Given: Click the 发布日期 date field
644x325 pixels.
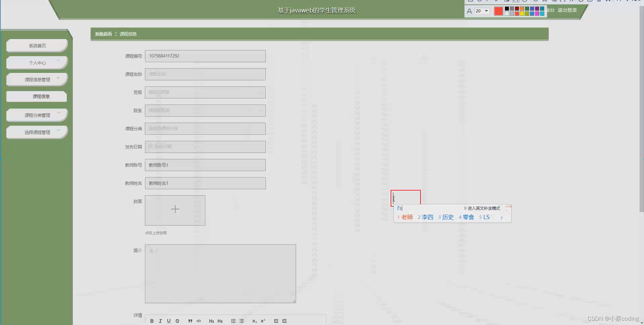Looking at the screenshot, I should point(205,147).
